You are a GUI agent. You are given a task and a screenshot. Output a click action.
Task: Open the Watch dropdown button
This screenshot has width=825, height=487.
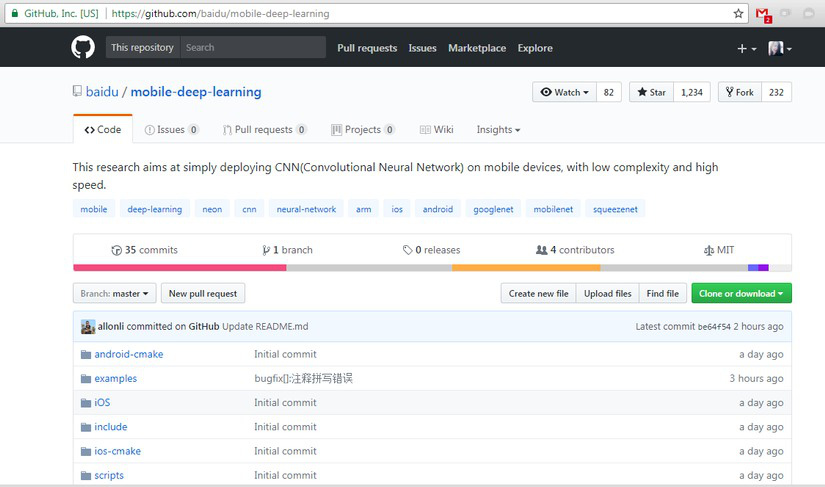point(564,92)
